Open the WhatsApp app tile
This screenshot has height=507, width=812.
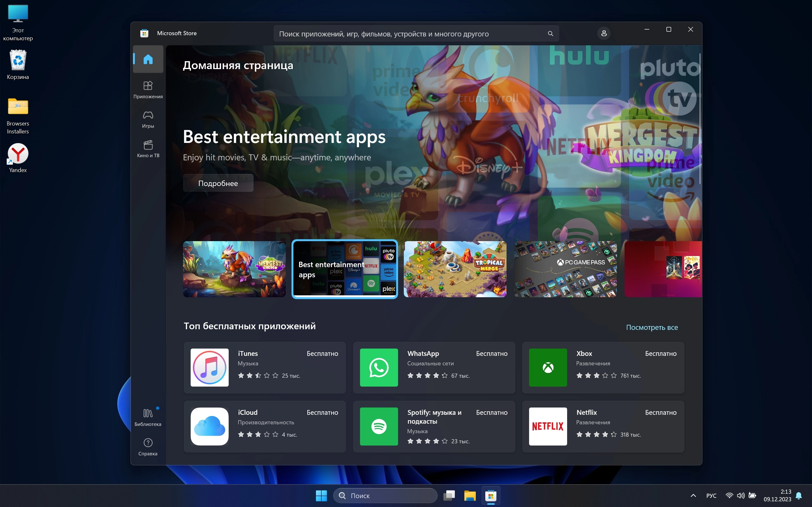pos(434,367)
